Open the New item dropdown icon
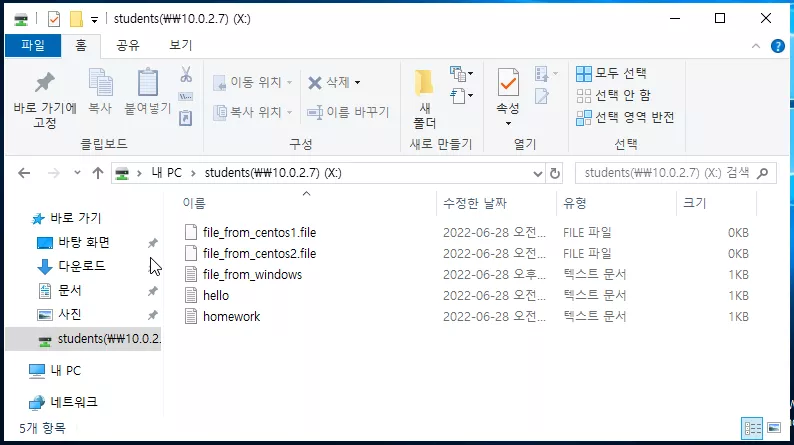The width and height of the screenshot is (794, 445). pos(461,74)
